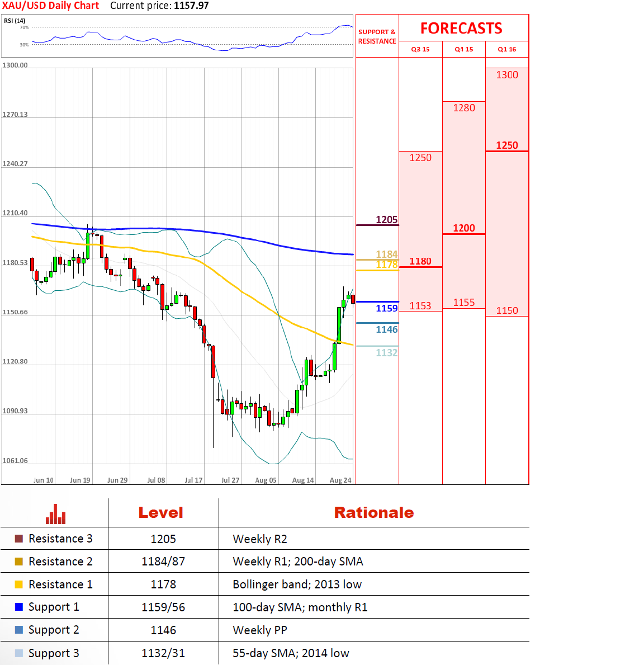Click the Weekly R2 rationale cell

tap(260, 539)
